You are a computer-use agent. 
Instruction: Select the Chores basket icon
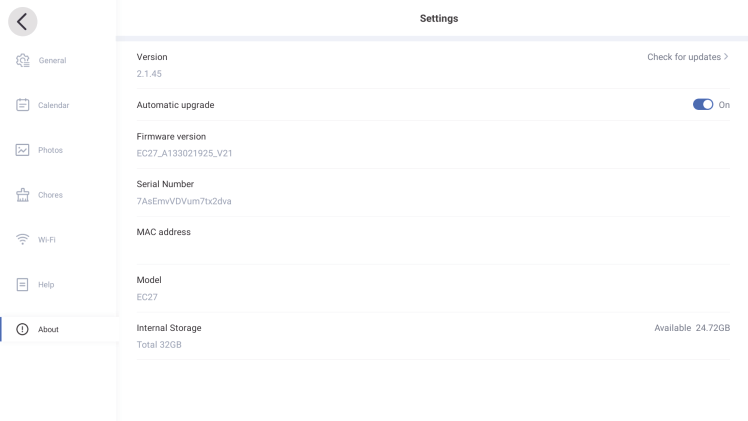(x=23, y=195)
